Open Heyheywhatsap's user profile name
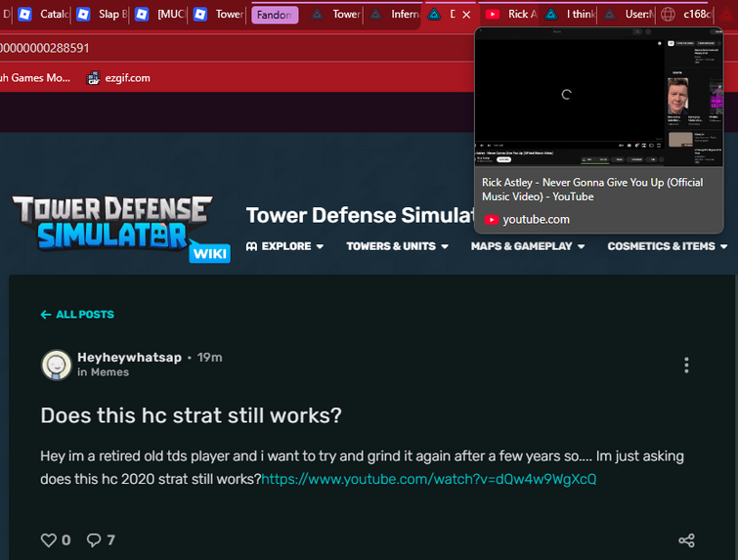The height and width of the screenshot is (560, 738). [x=129, y=357]
